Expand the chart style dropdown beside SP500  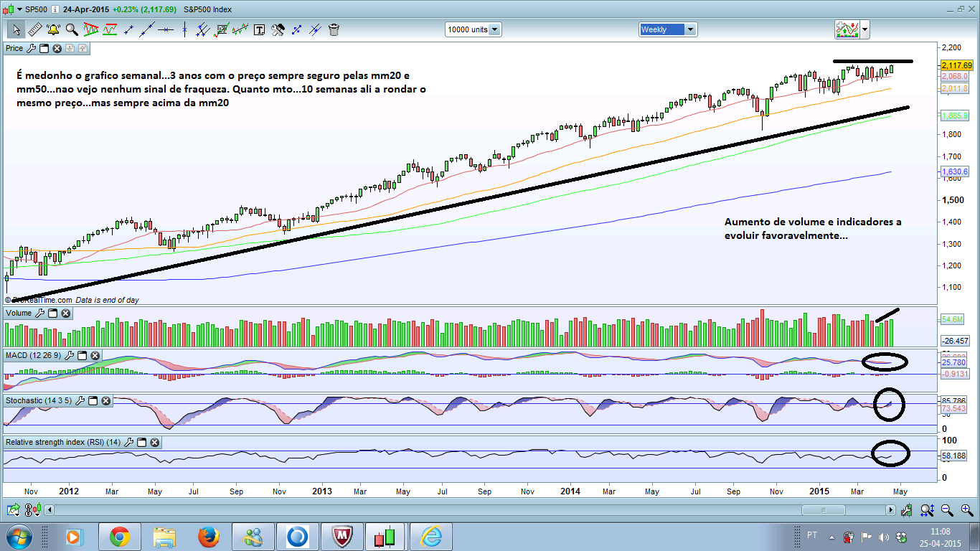pyautogui.click(x=19, y=9)
